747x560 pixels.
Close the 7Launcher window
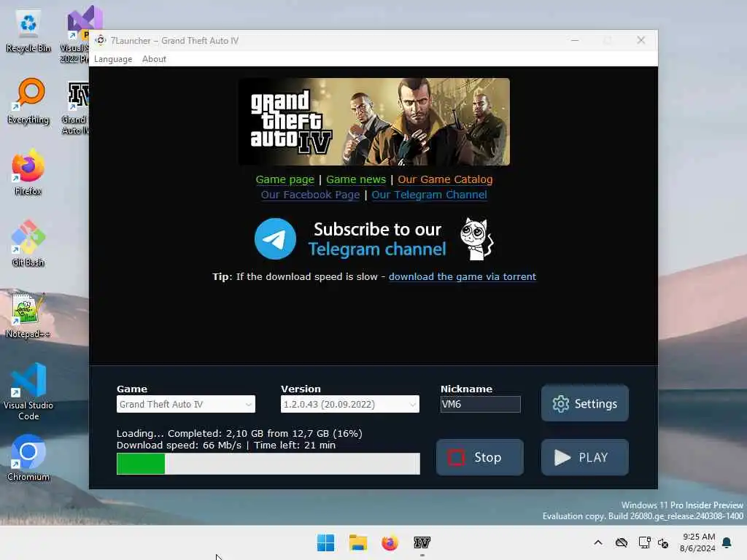pyautogui.click(x=641, y=41)
